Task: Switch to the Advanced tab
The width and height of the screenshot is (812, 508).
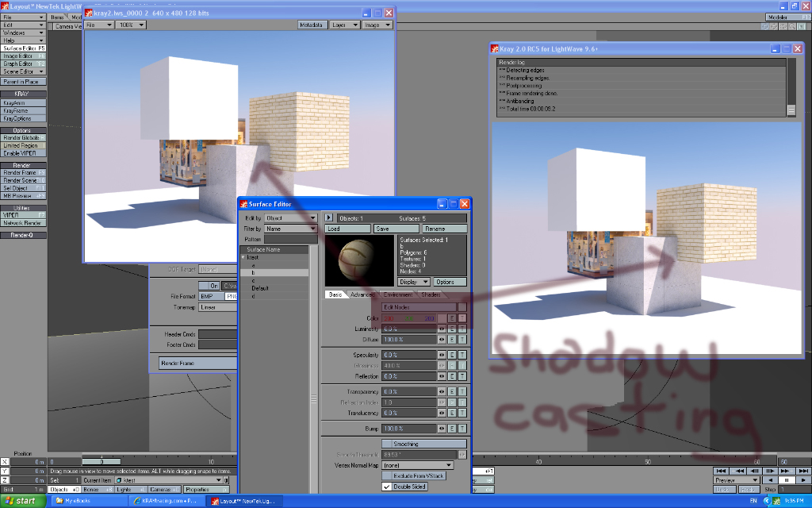Action: (x=362, y=294)
